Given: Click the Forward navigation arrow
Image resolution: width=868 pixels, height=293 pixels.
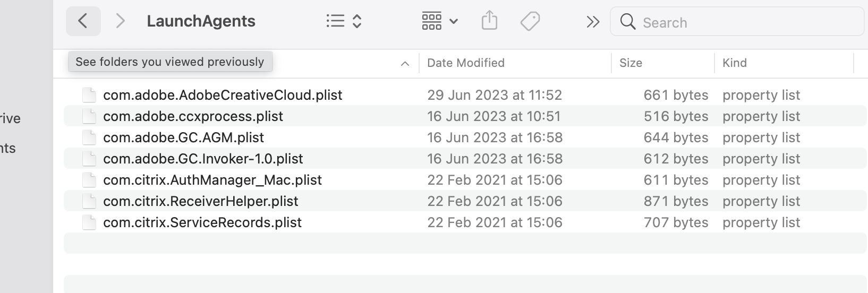Looking at the screenshot, I should pyautogui.click(x=121, y=21).
